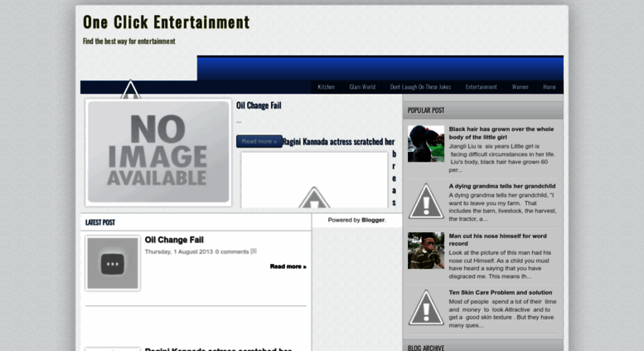Open the Oil Change Fail latest post title
The image size is (644, 351).
pos(174,240)
